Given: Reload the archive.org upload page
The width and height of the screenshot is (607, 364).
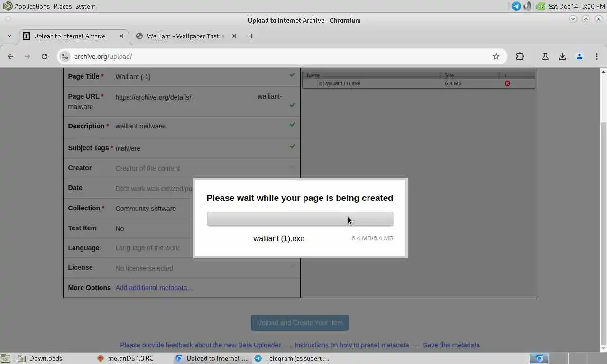Looking at the screenshot, I should pyautogui.click(x=45, y=56).
